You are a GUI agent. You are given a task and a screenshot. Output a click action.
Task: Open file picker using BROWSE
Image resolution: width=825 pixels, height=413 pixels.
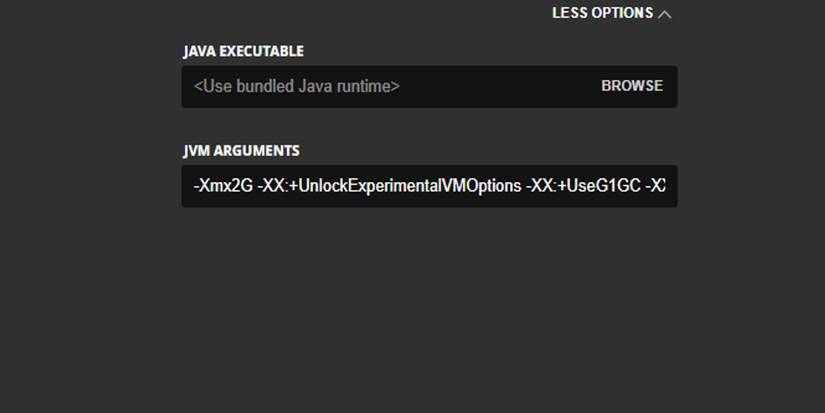coord(632,86)
